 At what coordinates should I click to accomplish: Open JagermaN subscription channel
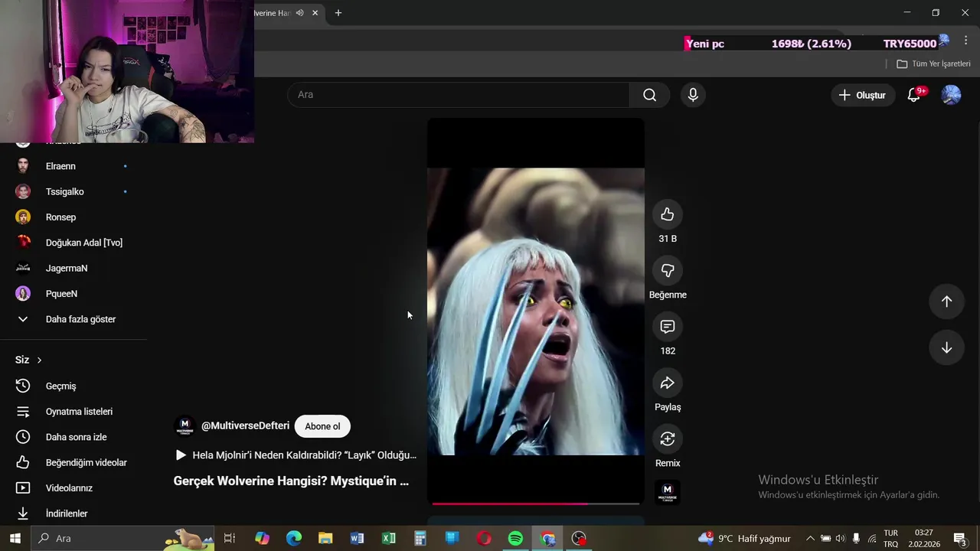73,268
